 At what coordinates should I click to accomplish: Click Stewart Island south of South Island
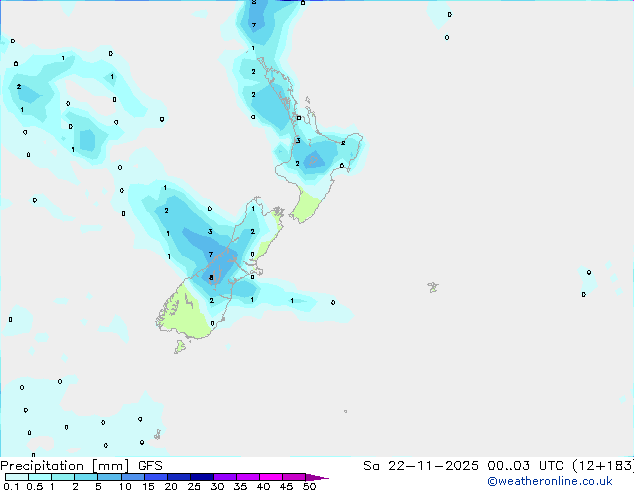[180, 346]
